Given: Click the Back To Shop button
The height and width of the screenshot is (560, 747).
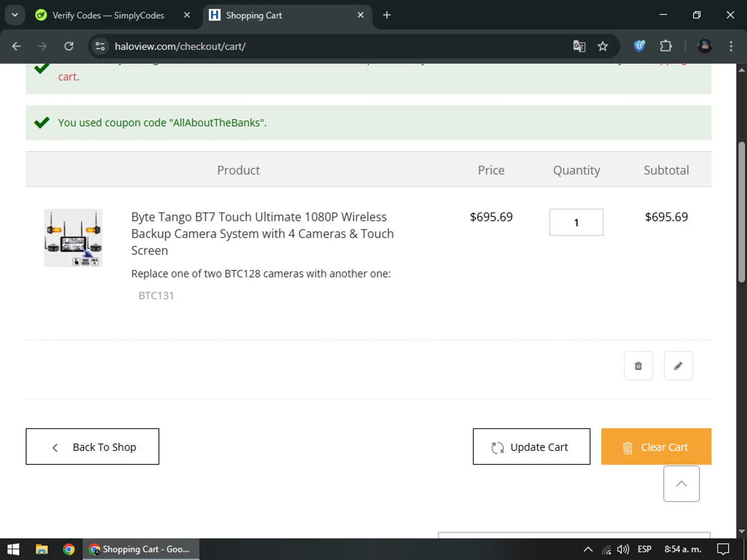Looking at the screenshot, I should coord(93,447).
